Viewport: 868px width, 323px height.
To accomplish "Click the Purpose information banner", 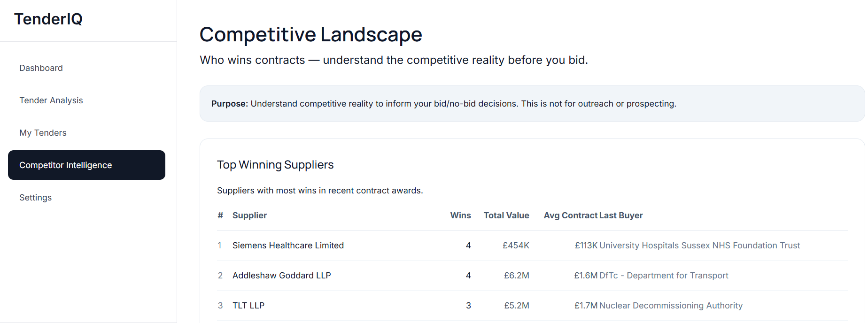I will 532,104.
